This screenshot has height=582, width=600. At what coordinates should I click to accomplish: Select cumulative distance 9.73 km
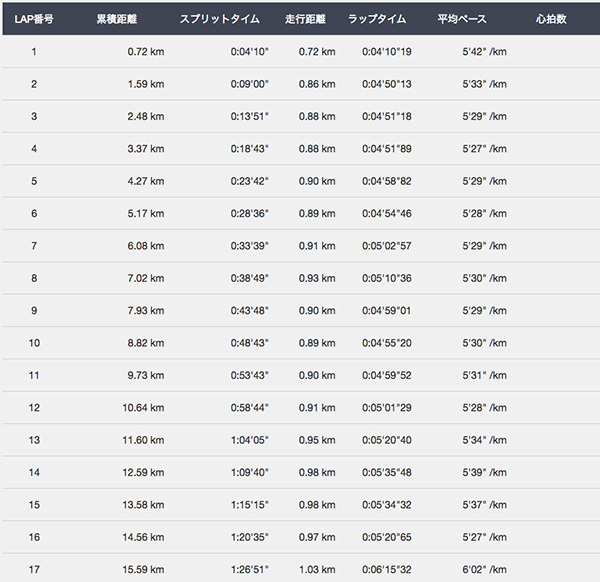(146, 375)
